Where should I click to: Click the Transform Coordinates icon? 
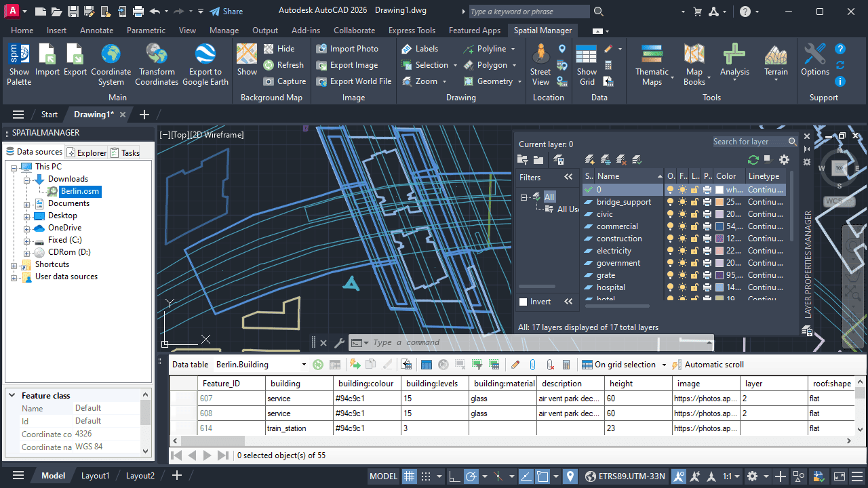pyautogui.click(x=157, y=64)
